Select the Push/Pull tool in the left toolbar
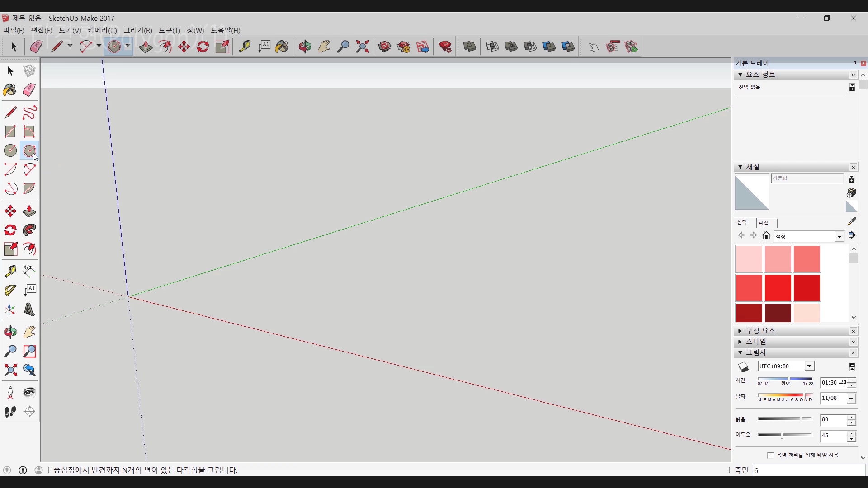This screenshot has width=868, height=488. click(29, 211)
